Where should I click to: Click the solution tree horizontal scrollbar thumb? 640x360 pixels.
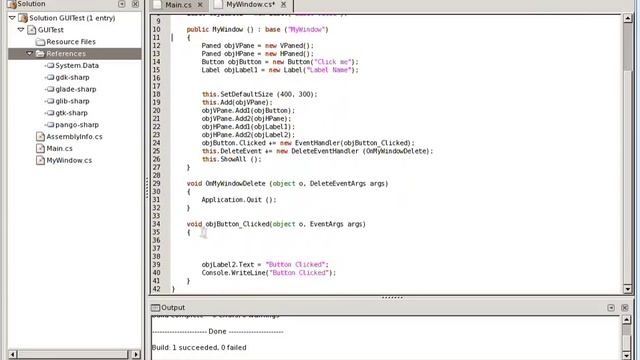point(73,354)
